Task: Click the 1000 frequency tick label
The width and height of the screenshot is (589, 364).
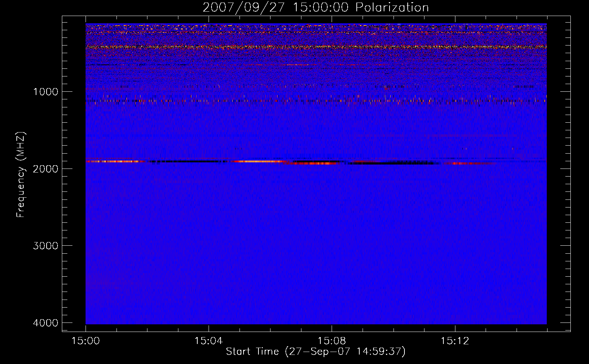Action: point(46,91)
